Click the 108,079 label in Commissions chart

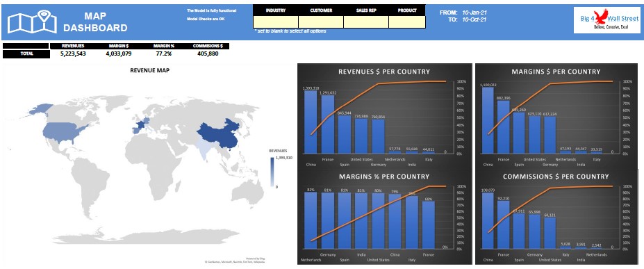click(488, 190)
